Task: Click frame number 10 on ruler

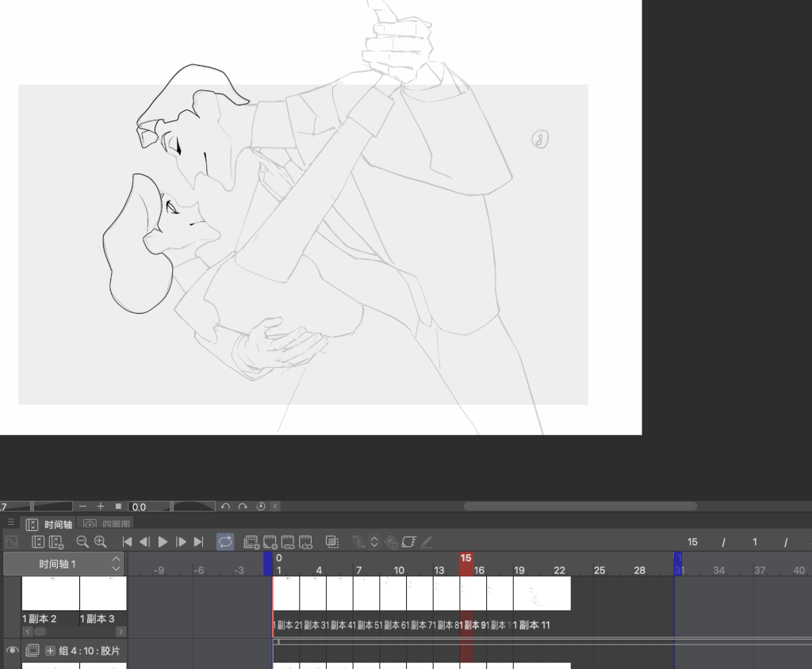Action: [x=399, y=570]
